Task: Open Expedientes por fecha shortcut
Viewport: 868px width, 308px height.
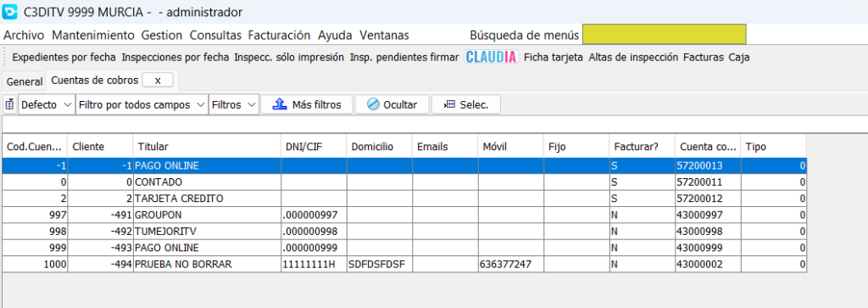Action: [64, 57]
